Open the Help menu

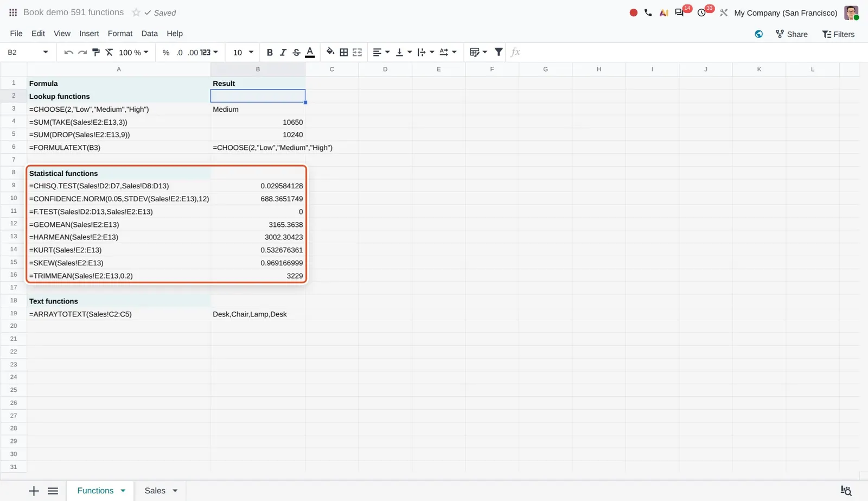point(174,34)
